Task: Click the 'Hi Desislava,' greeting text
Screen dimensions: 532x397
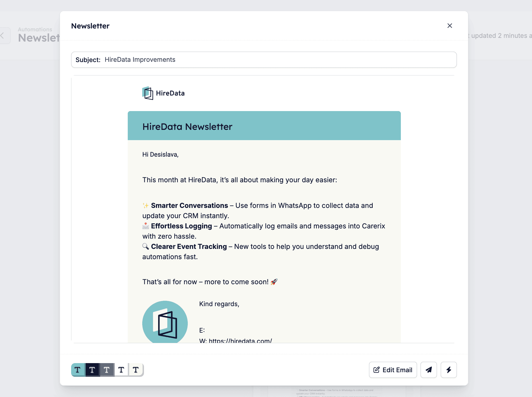Action: coord(160,154)
